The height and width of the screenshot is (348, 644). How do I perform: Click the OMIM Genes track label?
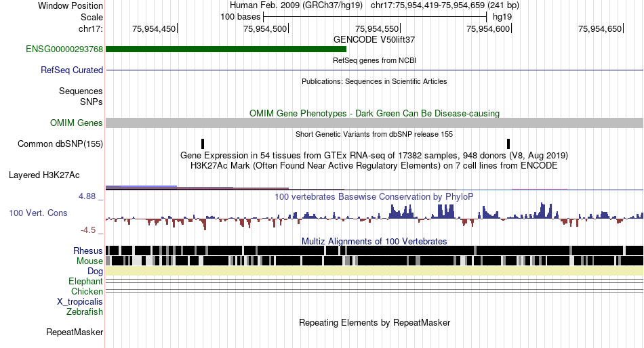77,123
